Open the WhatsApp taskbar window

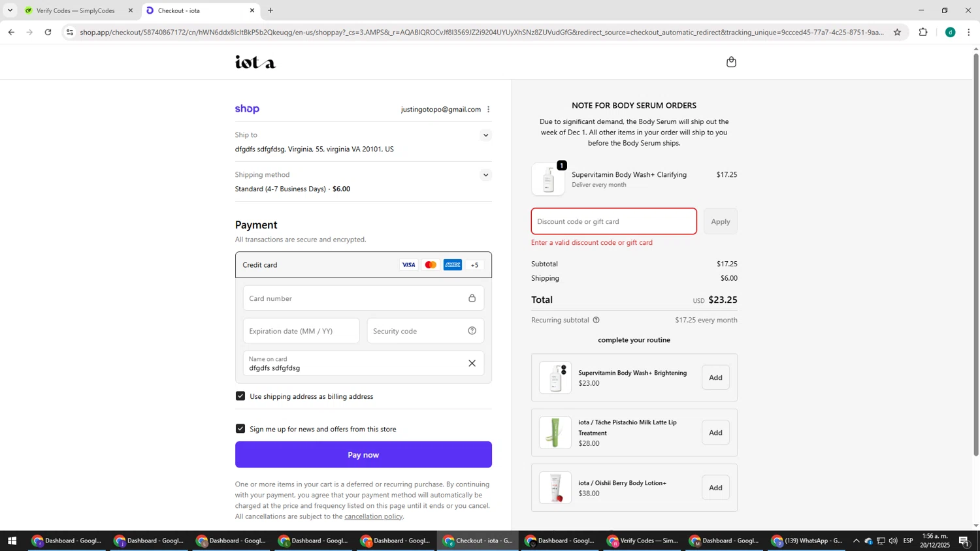pyautogui.click(x=808, y=541)
